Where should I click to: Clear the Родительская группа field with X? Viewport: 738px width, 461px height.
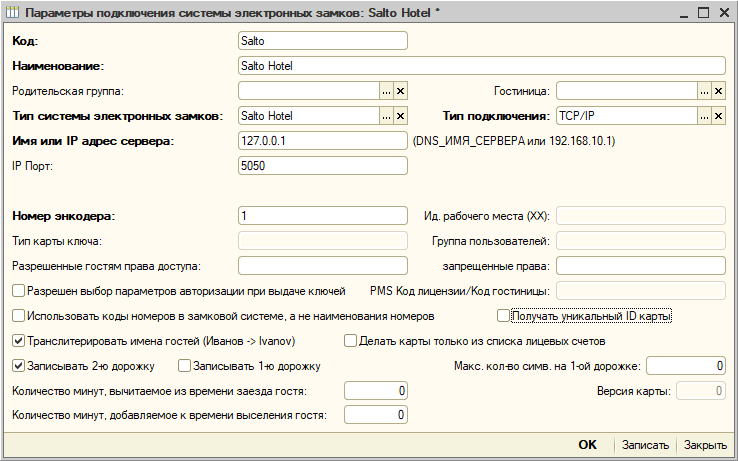pyautogui.click(x=400, y=91)
